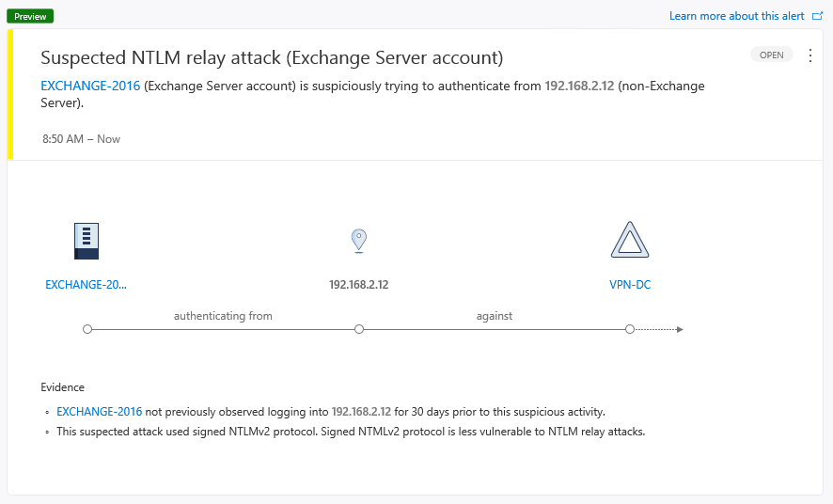The width and height of the screenshot is (833, 504).
Task: Click the first circle node on the timeline
Action: tap(86, 329)
